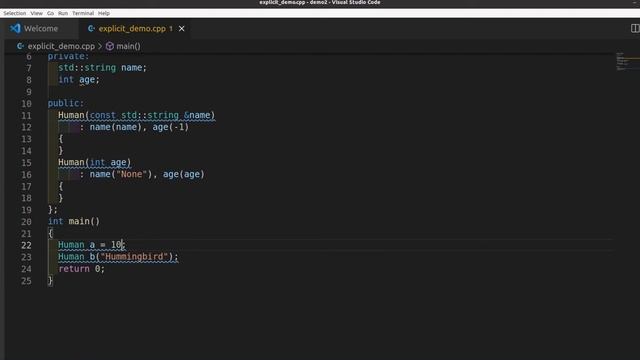The image size is (640, 360).
Task: Click the closing '};' on line 19
Action: click(x=53, y=210)
